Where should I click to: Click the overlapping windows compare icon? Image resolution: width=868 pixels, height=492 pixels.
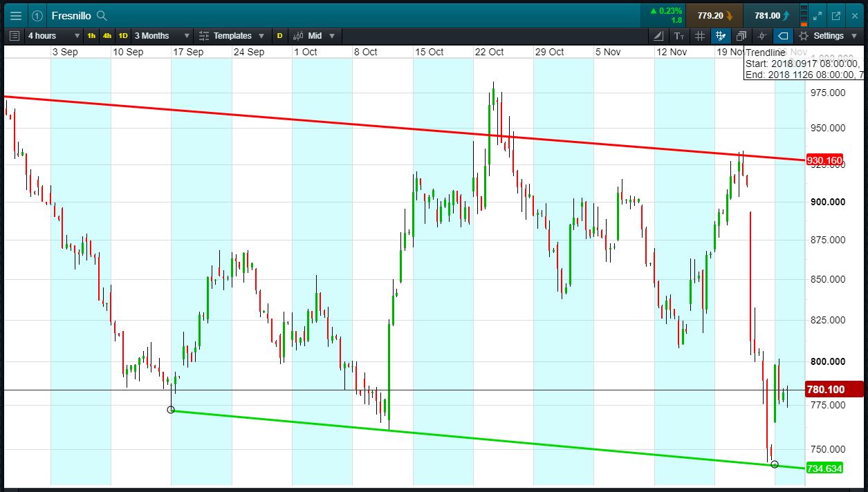click(x=741, y=36)
